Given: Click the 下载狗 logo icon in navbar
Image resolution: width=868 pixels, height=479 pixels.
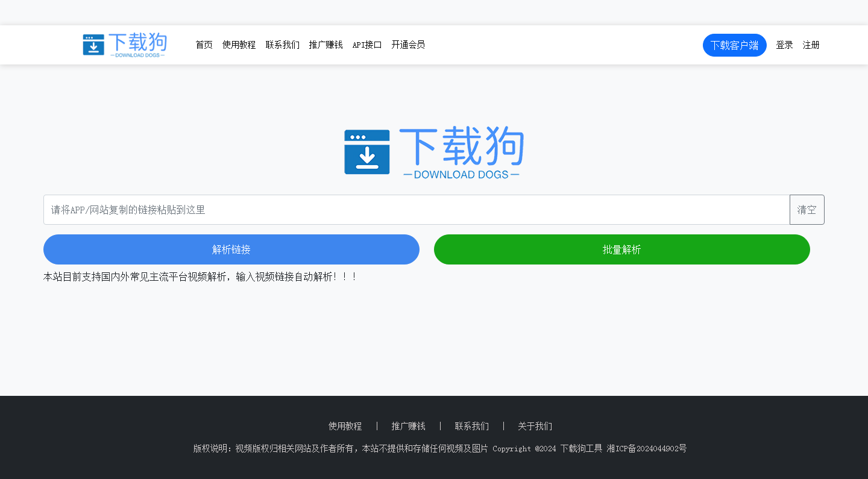Looking at the screenshot, I should tap(93, 45).
